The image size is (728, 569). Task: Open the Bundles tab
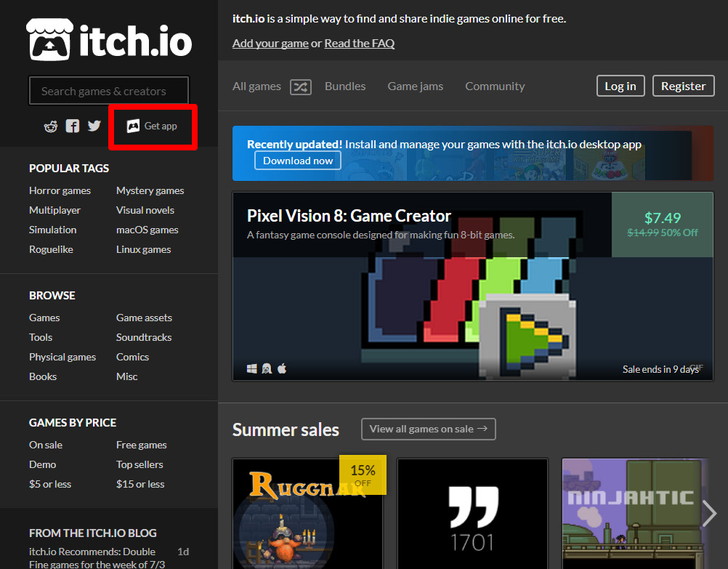tap(345, 86)
